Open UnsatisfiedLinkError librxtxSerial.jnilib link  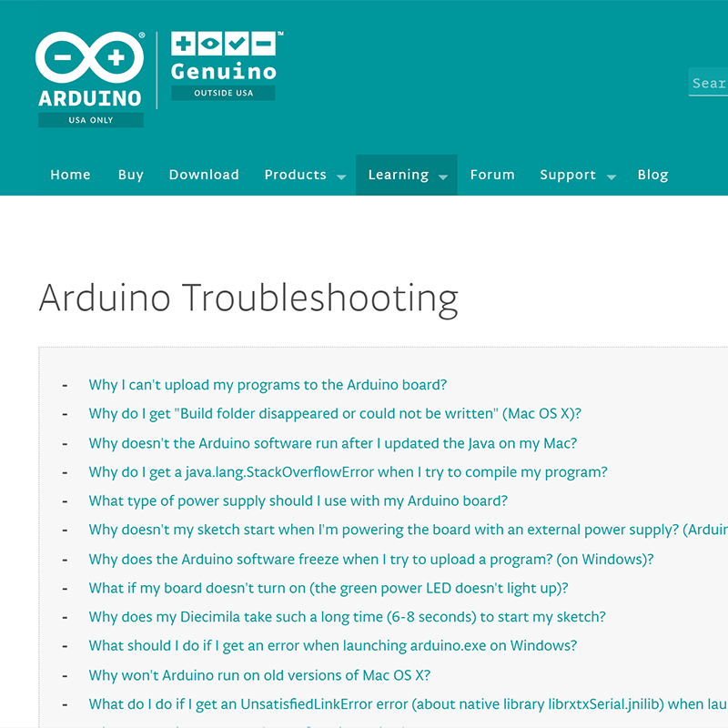(x=408, y=704)
